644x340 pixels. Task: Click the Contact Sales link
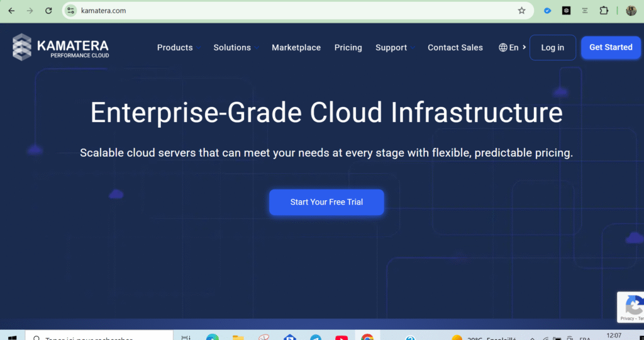click(455, 47)
